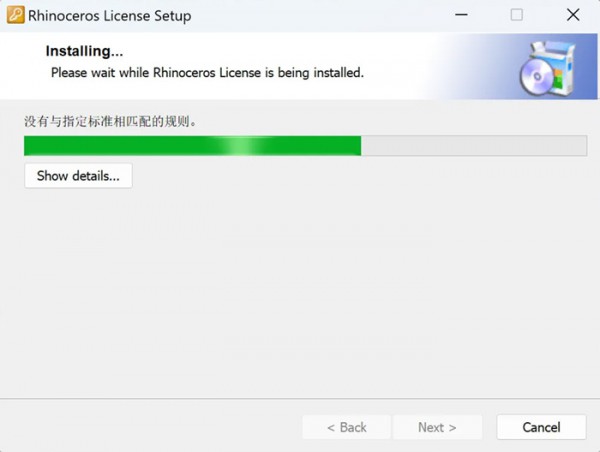Click the unfilled gray part of the progress bar
600x452 pixels.
474,145
